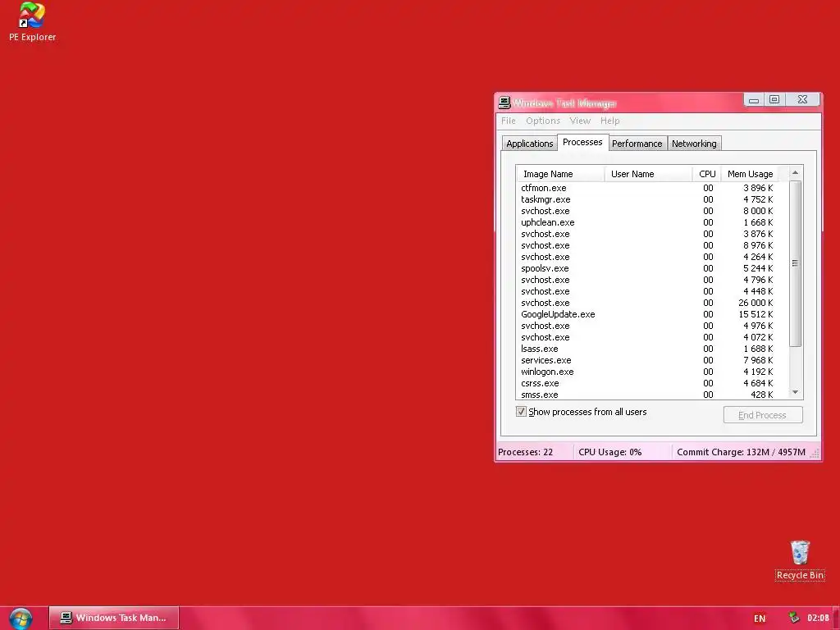
Task: Open the PE Explorer desktop shortcut
Action: [x=32, y=22]
